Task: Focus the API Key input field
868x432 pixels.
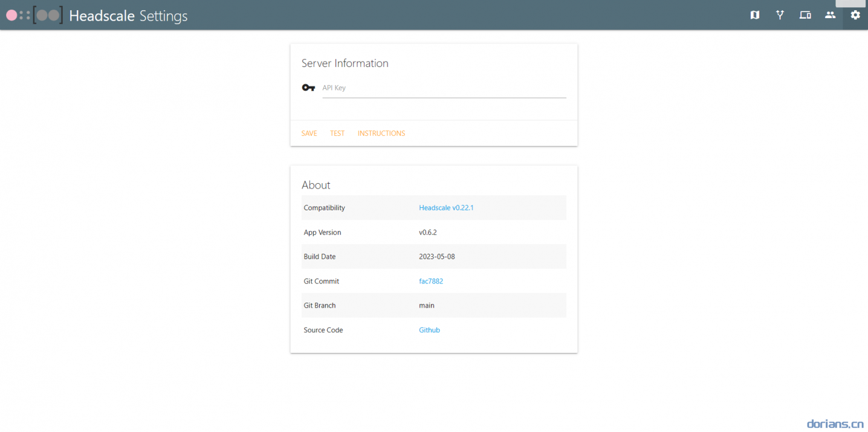Action: click(x=444, y=88)
